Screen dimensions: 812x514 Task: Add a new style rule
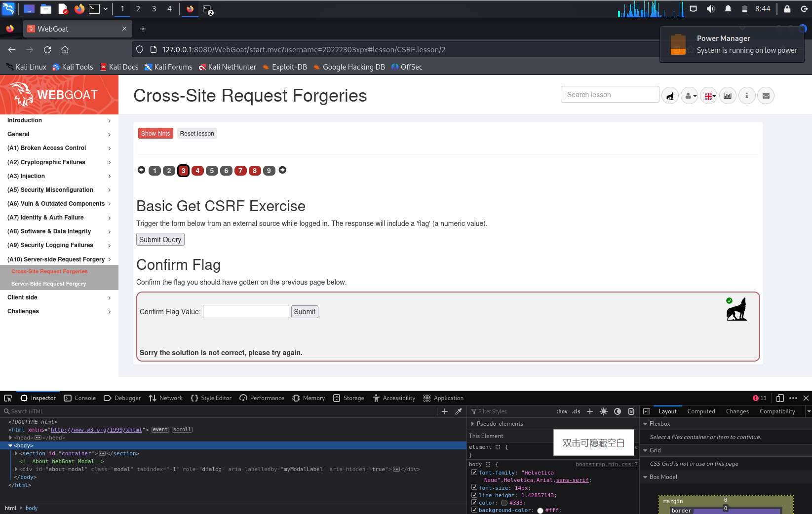(x=590, y=411)
